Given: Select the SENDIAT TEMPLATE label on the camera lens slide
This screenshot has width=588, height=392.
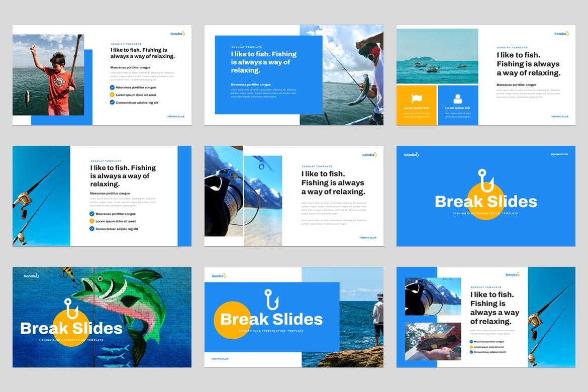Looking at the screenshot, I should pos(317,166).
